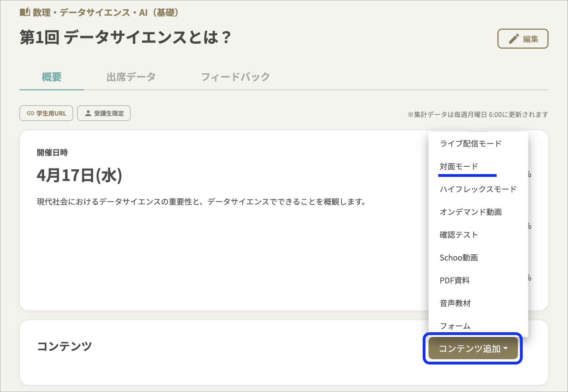This screenshot has width=568, height=392.
Task: Click the コンテンツ section heading
Action: point(64,346)
